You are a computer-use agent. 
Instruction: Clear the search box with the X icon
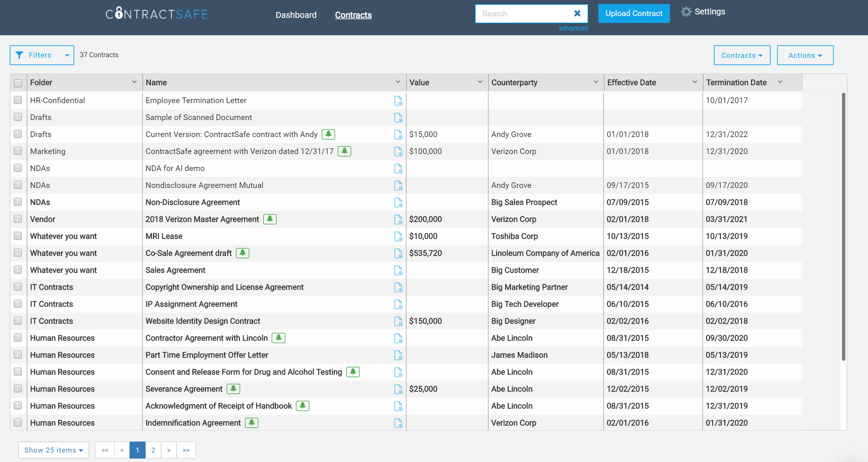click(x=577, y=14)
